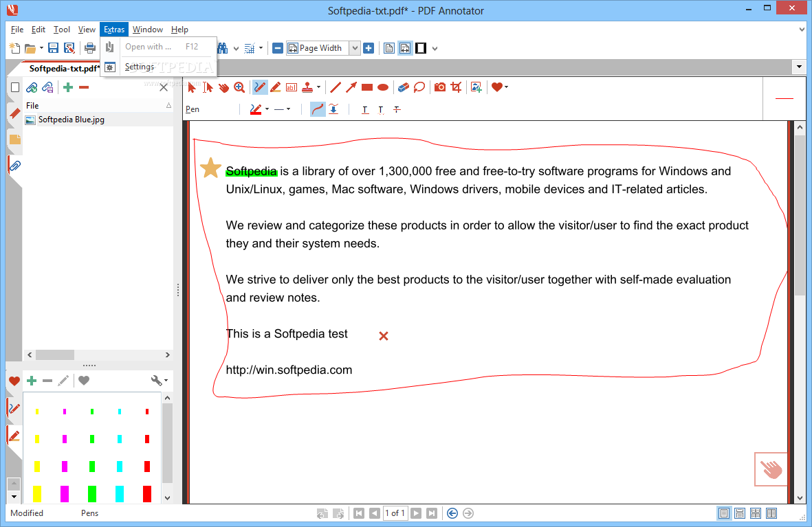Expand the Stamp tool dropdown arrow
Viewport: 812px width, 527px height.
click(x=318, y=87)
